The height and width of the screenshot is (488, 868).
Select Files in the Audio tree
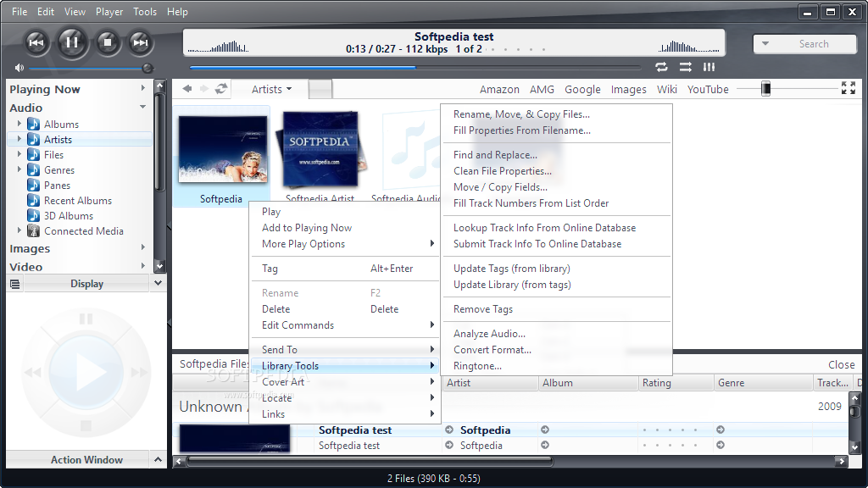(53, 155)
